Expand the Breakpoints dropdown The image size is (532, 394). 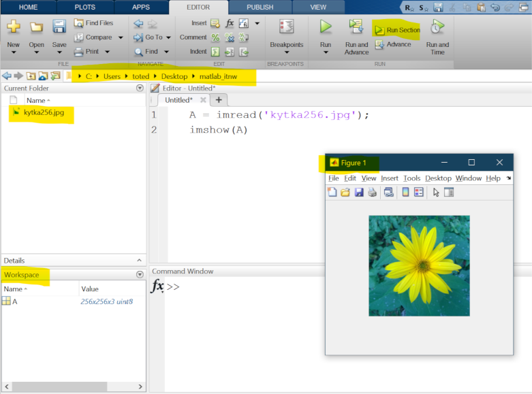(286, 52)
